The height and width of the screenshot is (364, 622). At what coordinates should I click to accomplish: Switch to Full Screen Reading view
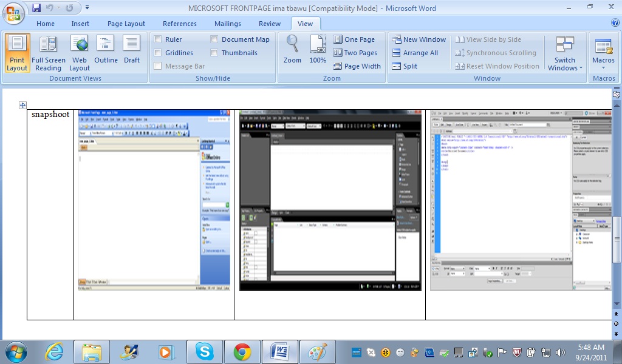[49, 53]
